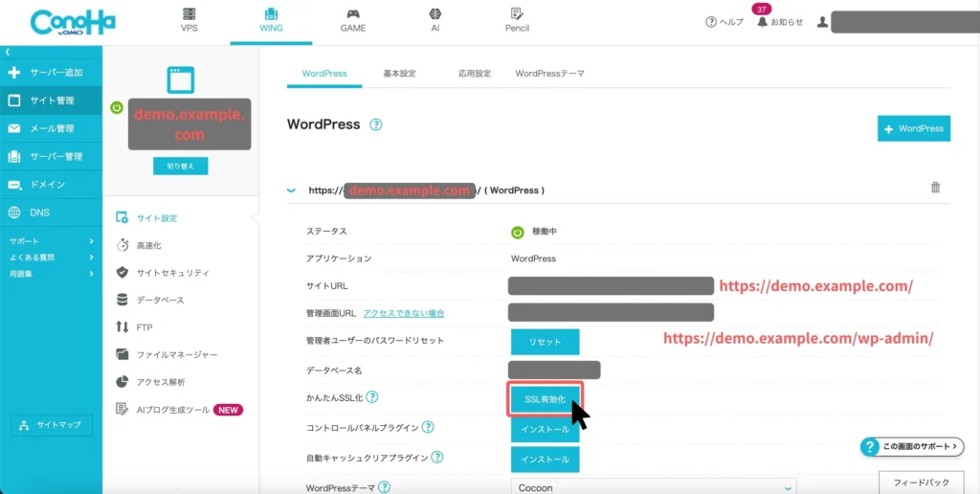Image resolution: width=980 pixels, height=494 pixels.
Task: Open Cocoon theme dropdown
Action: point(654,487)
